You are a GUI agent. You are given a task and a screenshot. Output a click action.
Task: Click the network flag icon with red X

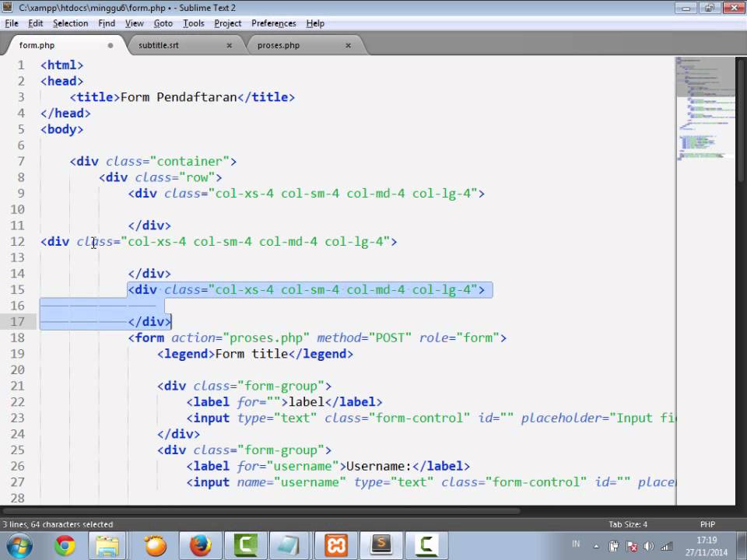pyautogui.click(x=631, y=546)
